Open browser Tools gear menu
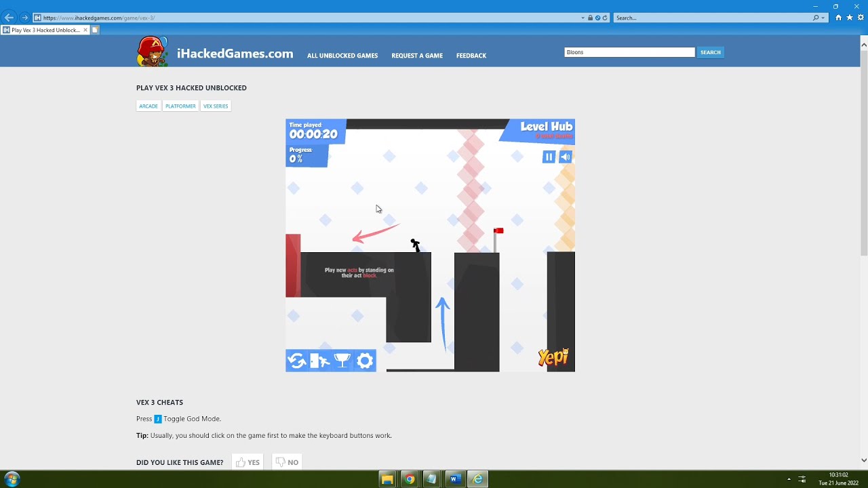Image resolution: width=868 pixels, height=488 pixels. 861,18
